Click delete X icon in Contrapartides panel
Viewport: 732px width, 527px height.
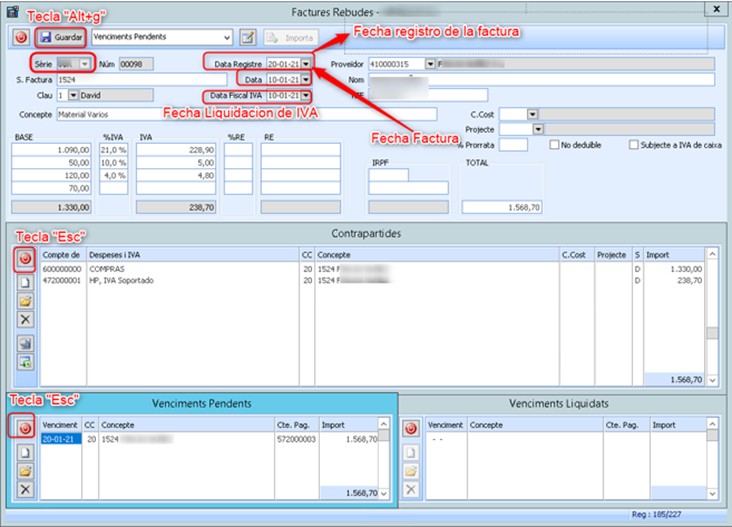tap(26, 319)
